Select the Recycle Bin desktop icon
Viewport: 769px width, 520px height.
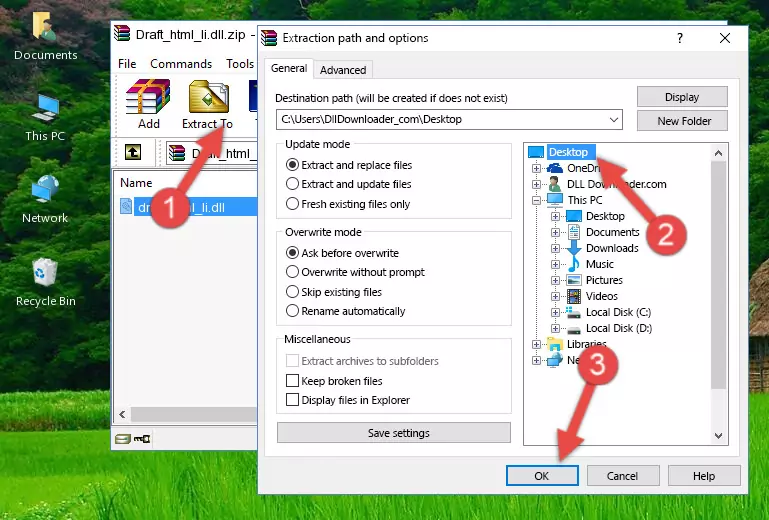click(x=45, y=272)
